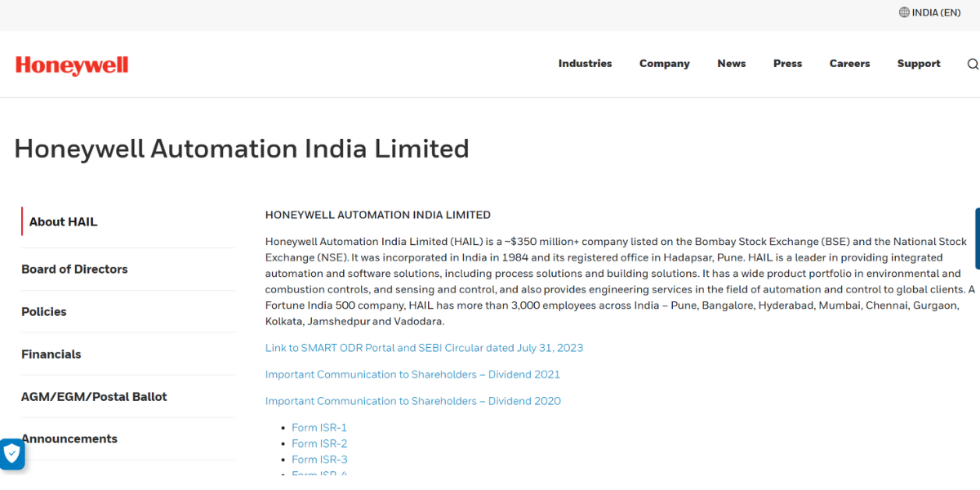Viewport: 980px width, 490px height.
Task: Open the Support menu
Action: click(x=918, y=64)
